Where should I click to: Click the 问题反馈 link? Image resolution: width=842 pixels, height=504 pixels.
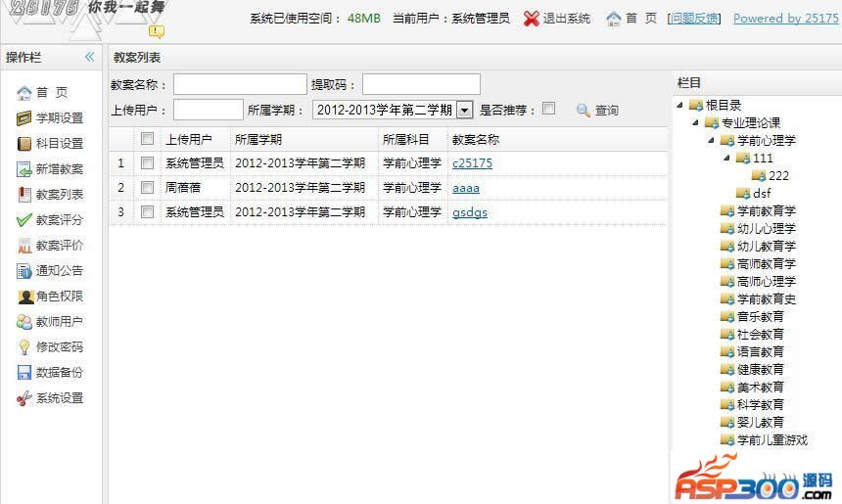(x=694, y=19)
